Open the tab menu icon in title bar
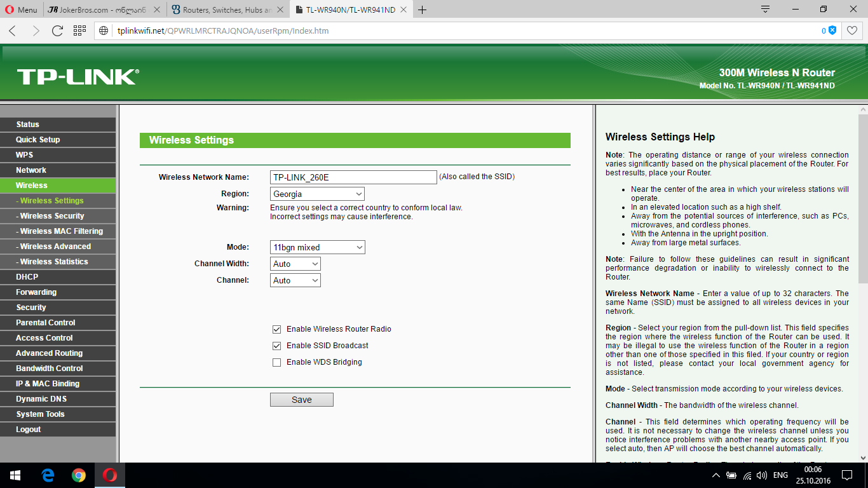The width and height of the screenshot is (868, 488). tap(766, 10)
